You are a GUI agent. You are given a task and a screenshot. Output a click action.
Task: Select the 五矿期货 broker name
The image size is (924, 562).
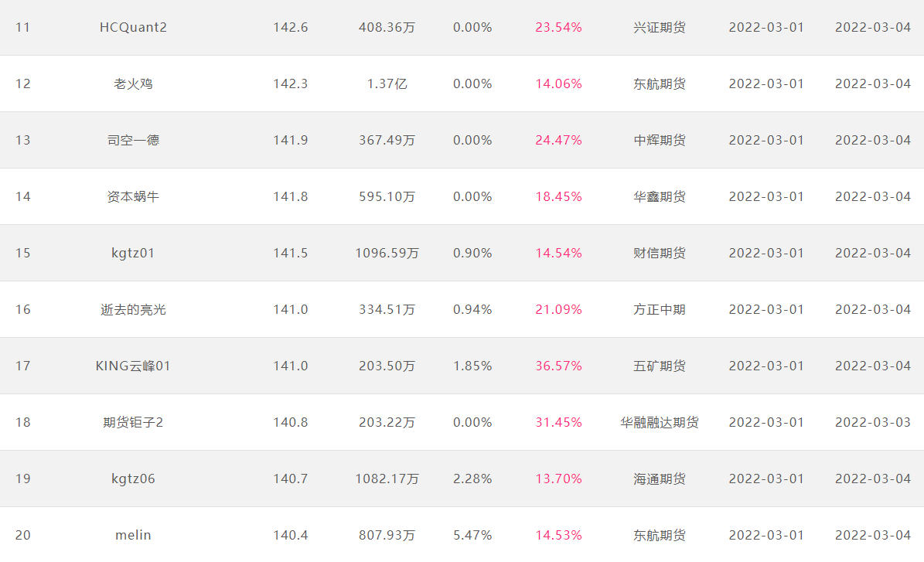tap(660, 366)
